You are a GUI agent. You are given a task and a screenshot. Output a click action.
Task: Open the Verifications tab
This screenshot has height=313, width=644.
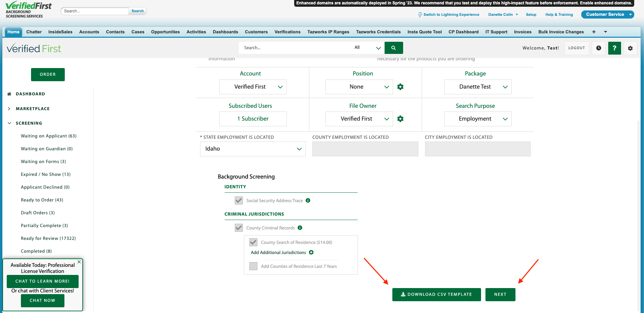[287, 32]
